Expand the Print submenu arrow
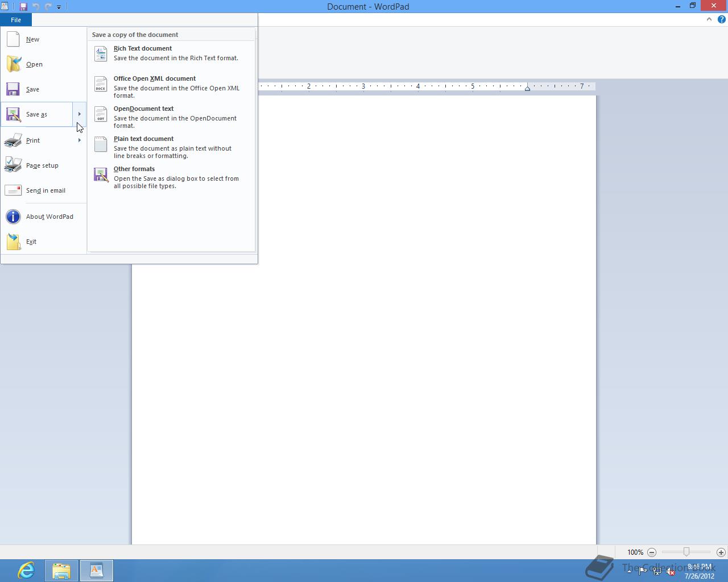The height and width of the screenshot is (582, 728). [x=79, y=140]
